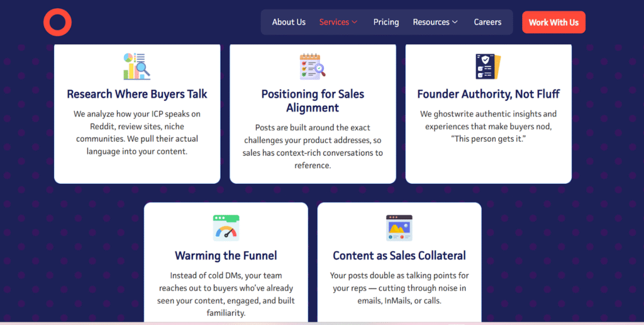Screen dimensions: 644x325
Task: Click the red circle logo
Action: [57, 22]
